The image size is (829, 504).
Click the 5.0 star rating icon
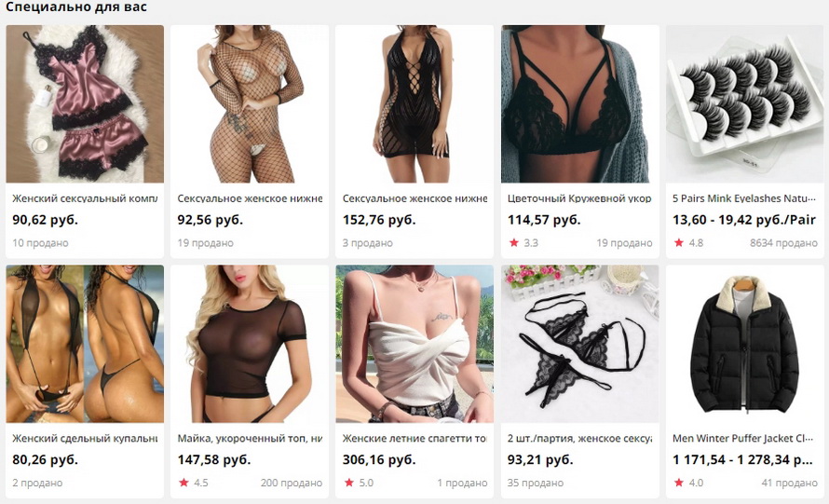(x=349, y=483)
